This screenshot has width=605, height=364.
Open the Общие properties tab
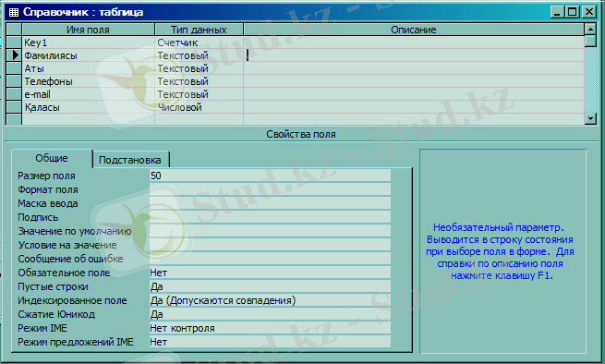52,158
